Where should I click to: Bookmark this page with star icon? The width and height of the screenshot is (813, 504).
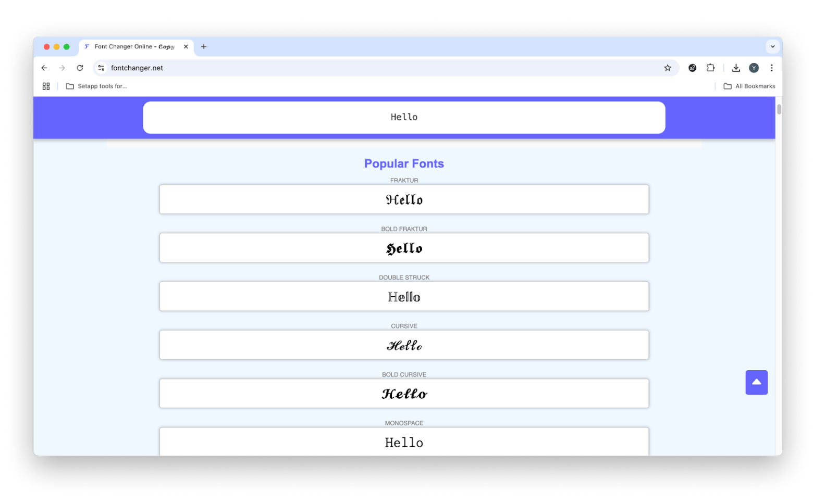pyautogui.click(x=668, y=68)
